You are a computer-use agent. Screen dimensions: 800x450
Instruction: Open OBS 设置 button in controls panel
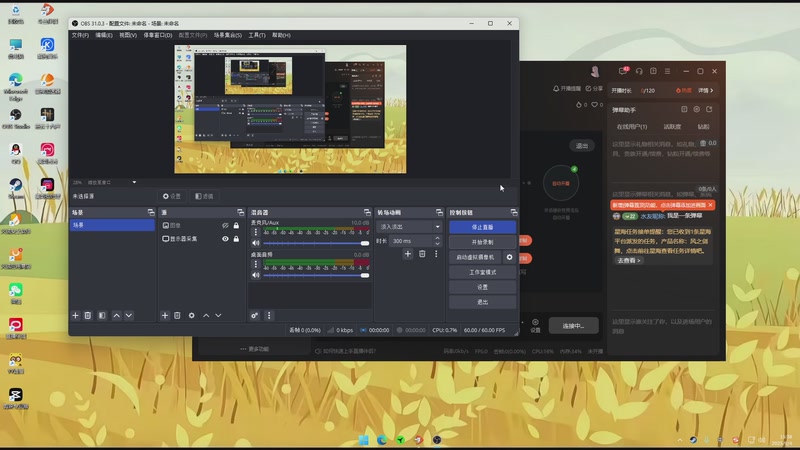point(482,287)
